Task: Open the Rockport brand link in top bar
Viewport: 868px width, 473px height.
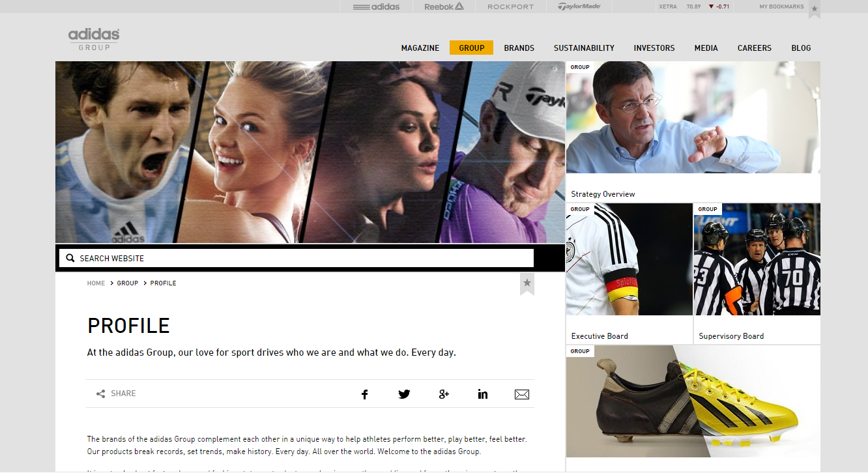Action: pos(511,7)
